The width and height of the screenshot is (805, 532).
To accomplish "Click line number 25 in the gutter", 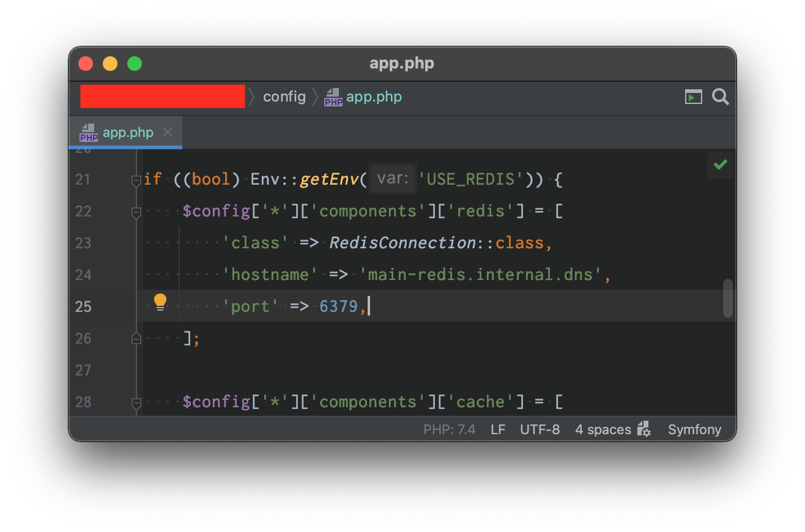I will [83, 306].
